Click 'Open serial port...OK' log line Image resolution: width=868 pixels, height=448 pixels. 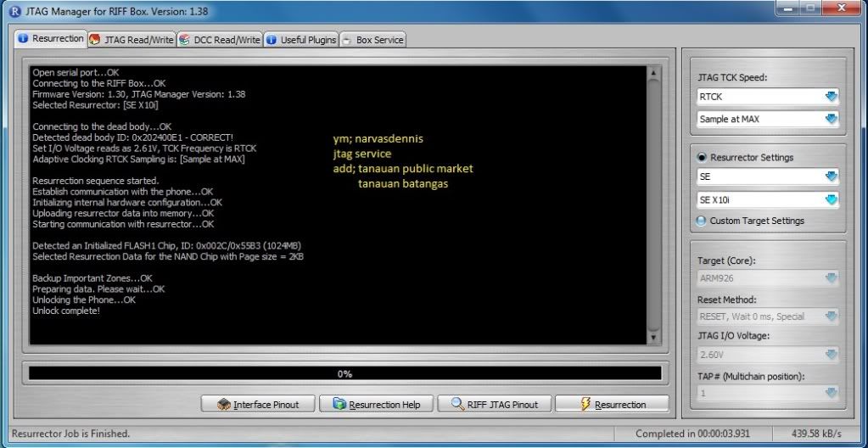coord(76,72)
